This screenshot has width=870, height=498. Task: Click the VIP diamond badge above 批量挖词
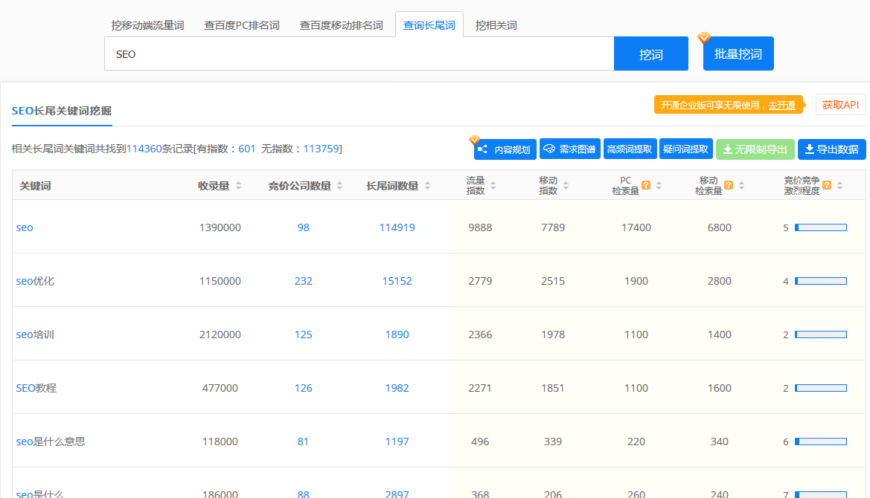pyautogui.click(x=704, y=38)
